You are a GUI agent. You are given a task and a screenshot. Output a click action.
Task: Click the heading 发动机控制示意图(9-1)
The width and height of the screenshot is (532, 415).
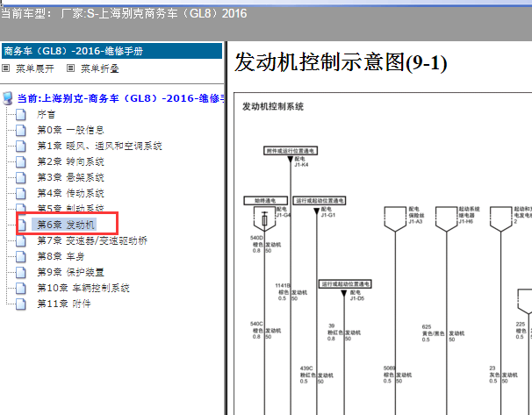click(341, 62)
